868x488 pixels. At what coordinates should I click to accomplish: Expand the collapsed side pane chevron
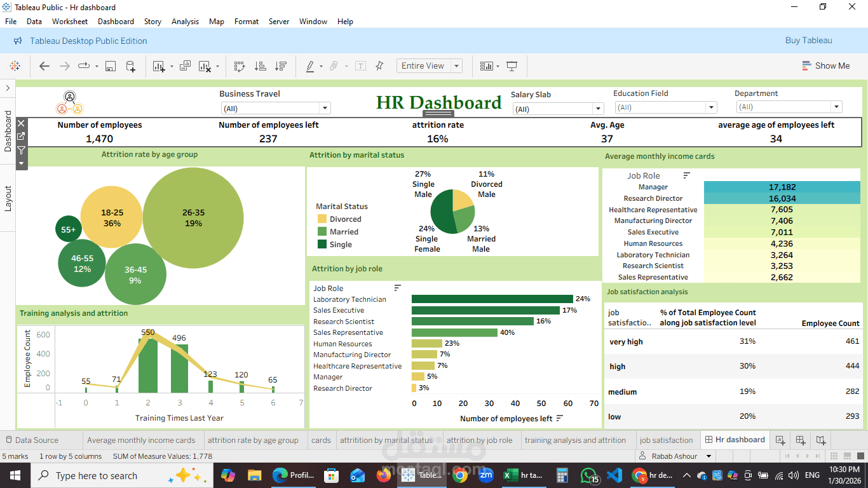[7, 88]
